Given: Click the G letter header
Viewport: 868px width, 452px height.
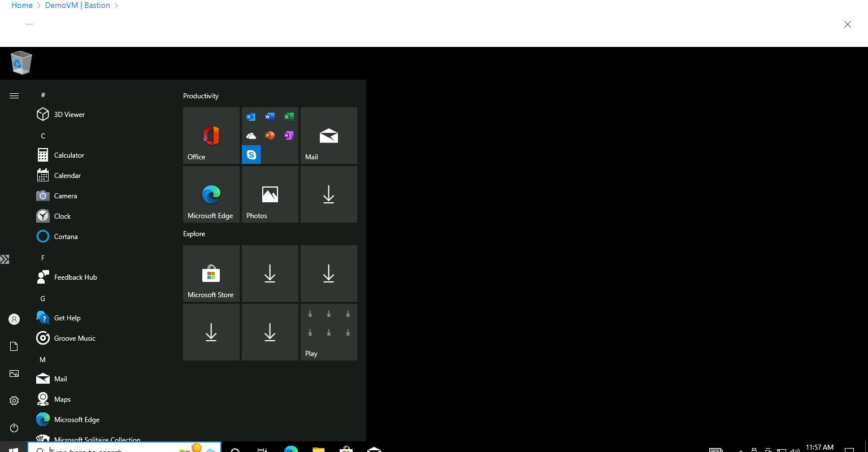Looking at the screenshot, I should coord(43,298).
